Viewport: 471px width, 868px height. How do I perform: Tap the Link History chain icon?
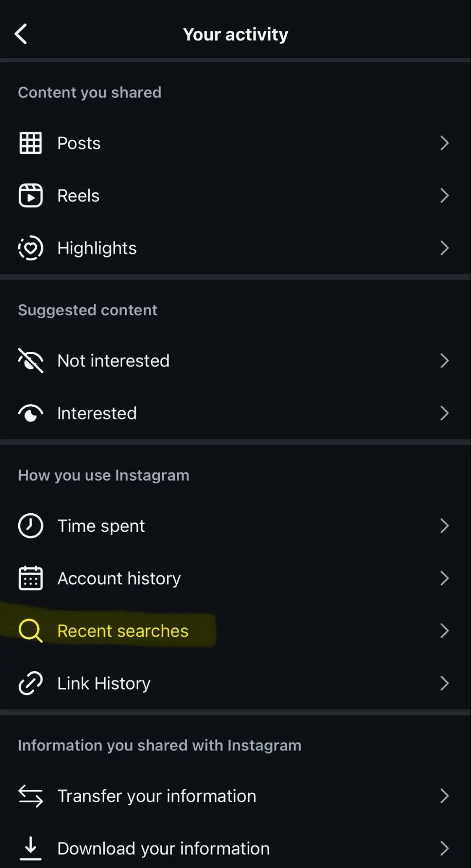tap(30, 683)
